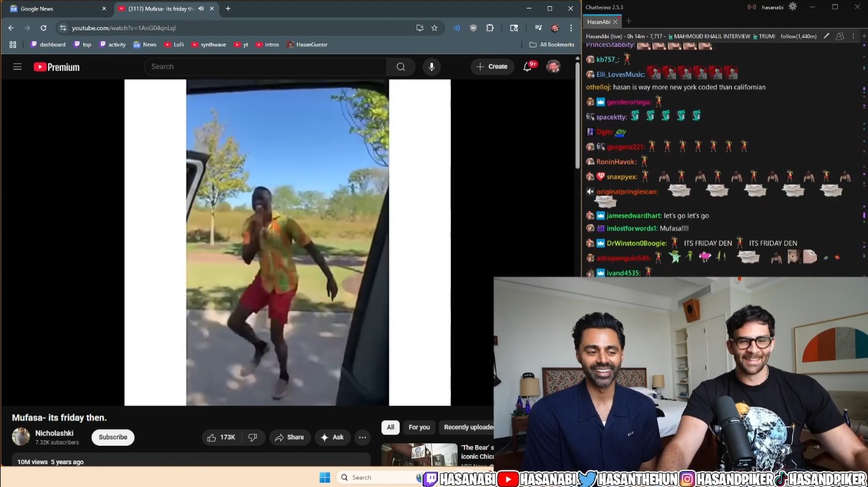Open 'The Bear' recommended video thumbnail
This screenshot has width=868, height=487.
coord(420,455)
